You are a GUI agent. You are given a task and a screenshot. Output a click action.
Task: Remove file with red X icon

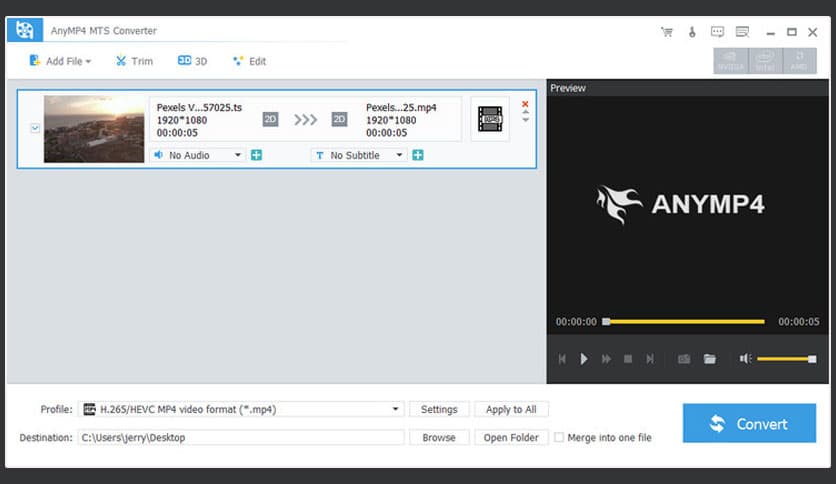click(x=525, y=104)
